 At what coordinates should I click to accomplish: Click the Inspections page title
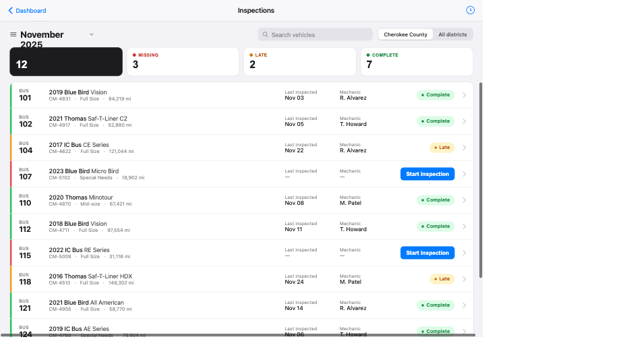pyautogui.click(x=256, y=10)
